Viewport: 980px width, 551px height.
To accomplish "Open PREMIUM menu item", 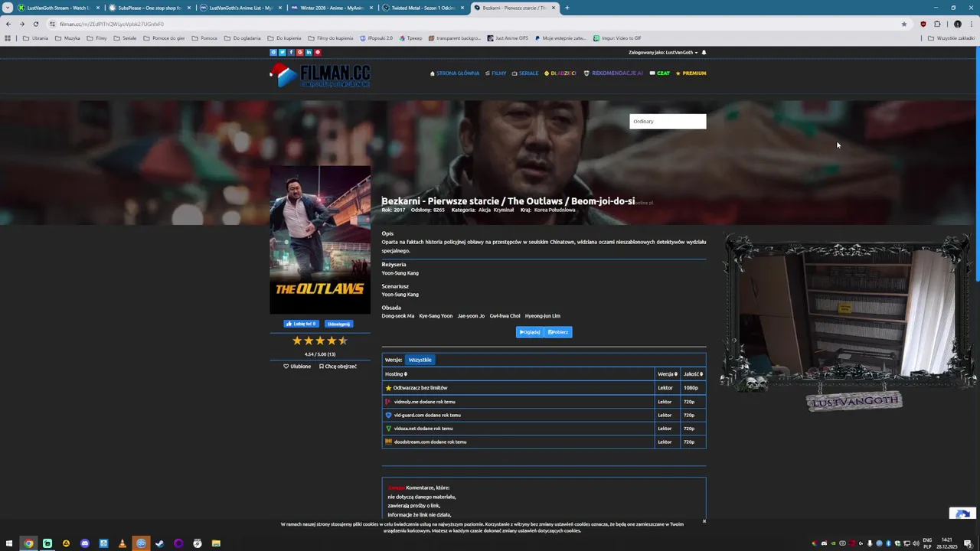I will click(x=691, y=73).
